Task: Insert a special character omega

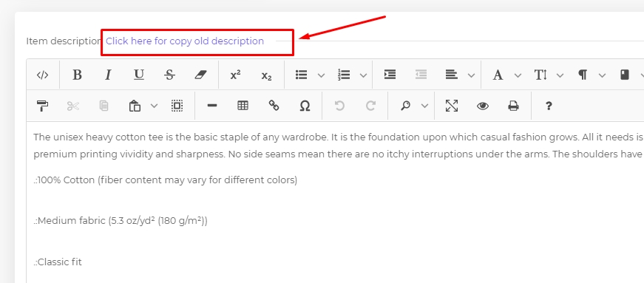Action: pos(305,106)
